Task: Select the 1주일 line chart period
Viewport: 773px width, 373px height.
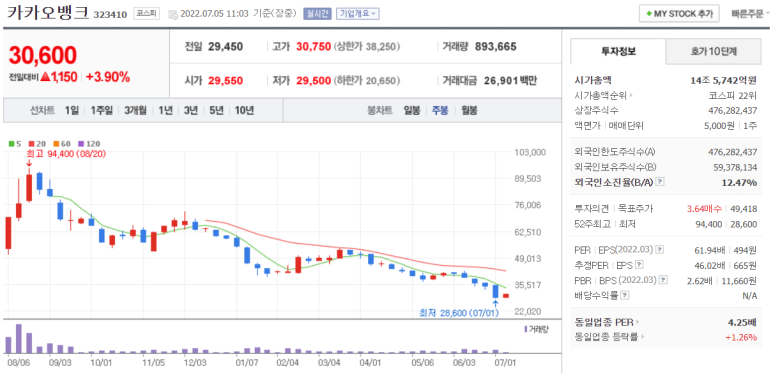Action: click(x=102, y=110)
